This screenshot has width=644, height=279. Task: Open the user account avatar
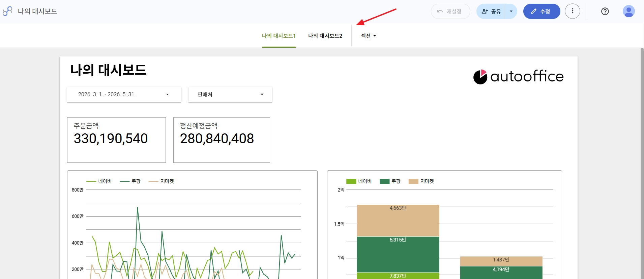tap(629, 11)
